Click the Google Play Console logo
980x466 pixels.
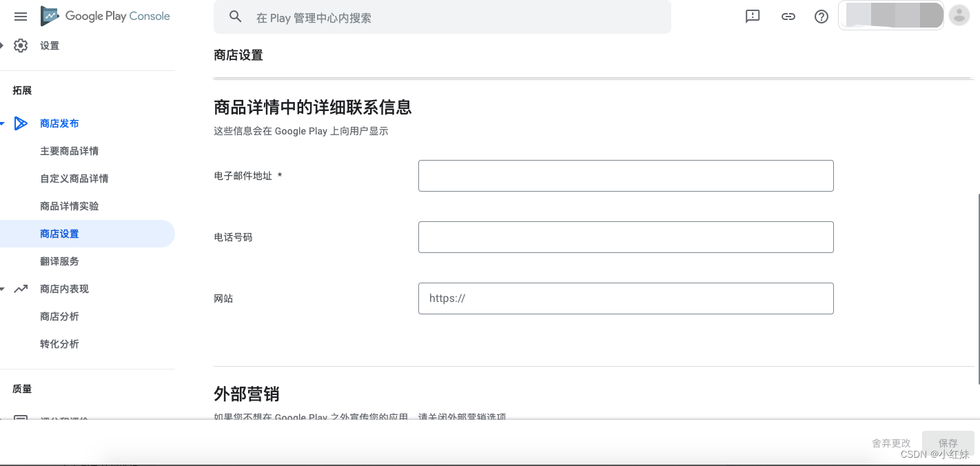pos(105,16)
